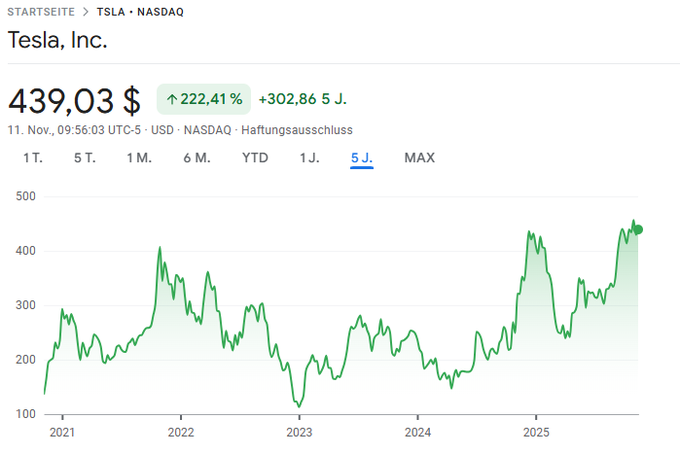The image size is (680, 454).
Task: Switch to the 1 M. range tab
Action: coord(139,158)
